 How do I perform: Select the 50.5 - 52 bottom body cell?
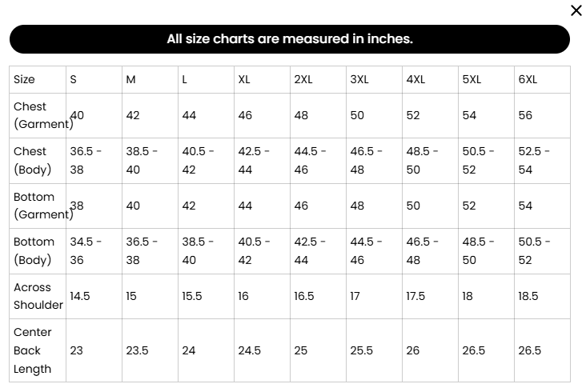pos(542,251)
